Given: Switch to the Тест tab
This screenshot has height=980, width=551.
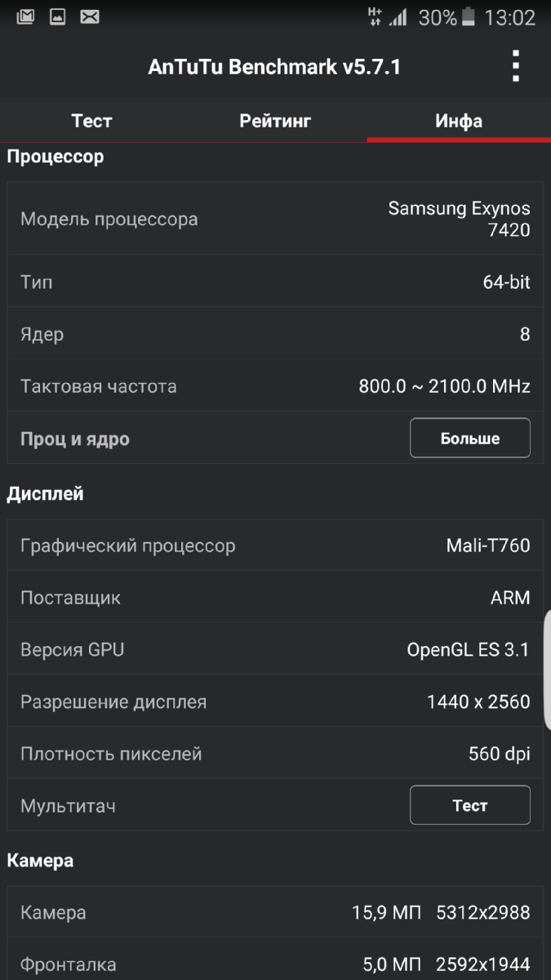Looking at the screenshot, I should point(91,121).
